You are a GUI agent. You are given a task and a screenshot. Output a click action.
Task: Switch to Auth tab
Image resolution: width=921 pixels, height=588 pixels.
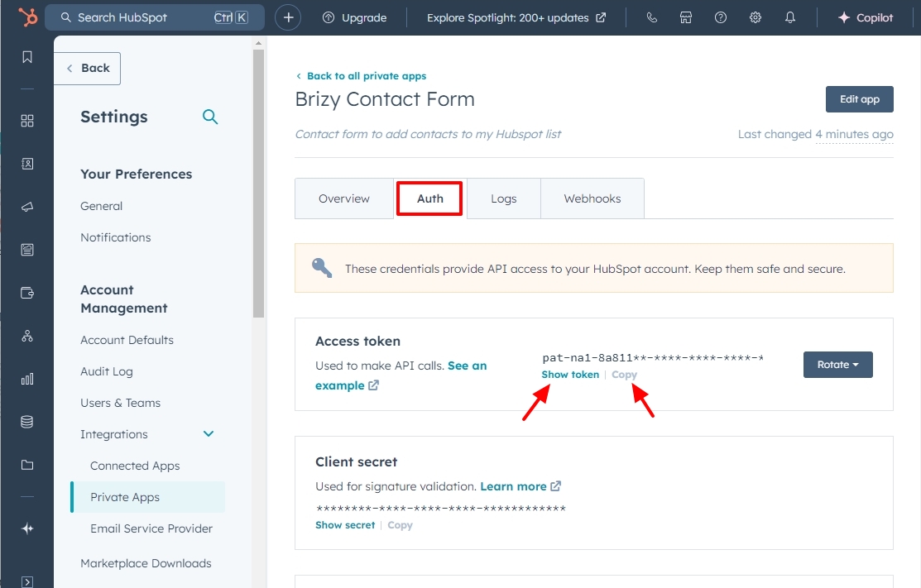tap(430, 198)
